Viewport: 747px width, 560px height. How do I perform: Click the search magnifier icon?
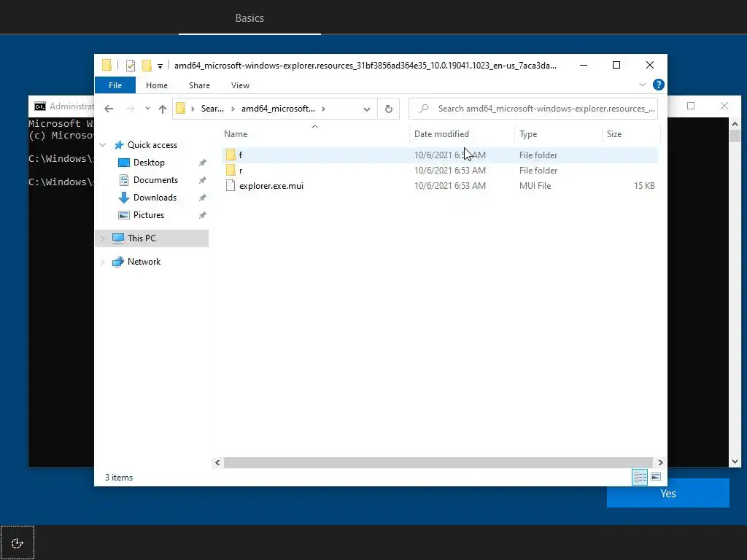(x=424, y=109)
